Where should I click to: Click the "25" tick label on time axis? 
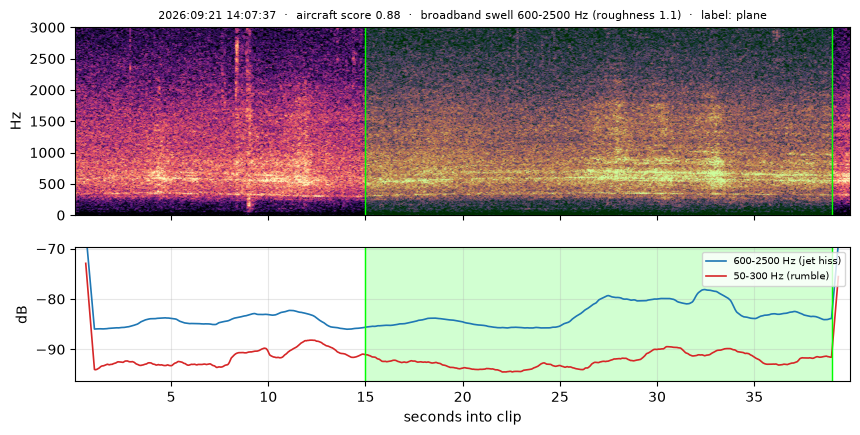point(560,397)
